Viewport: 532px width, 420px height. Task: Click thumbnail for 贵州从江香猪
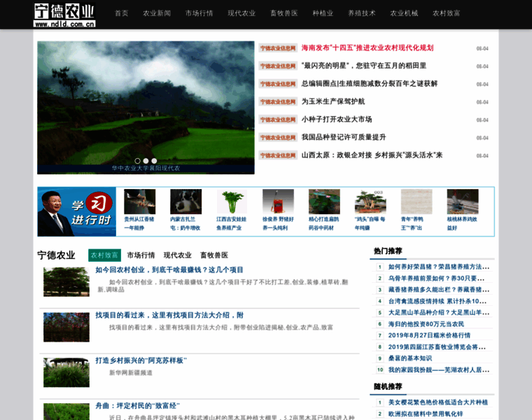pos(140,202)
